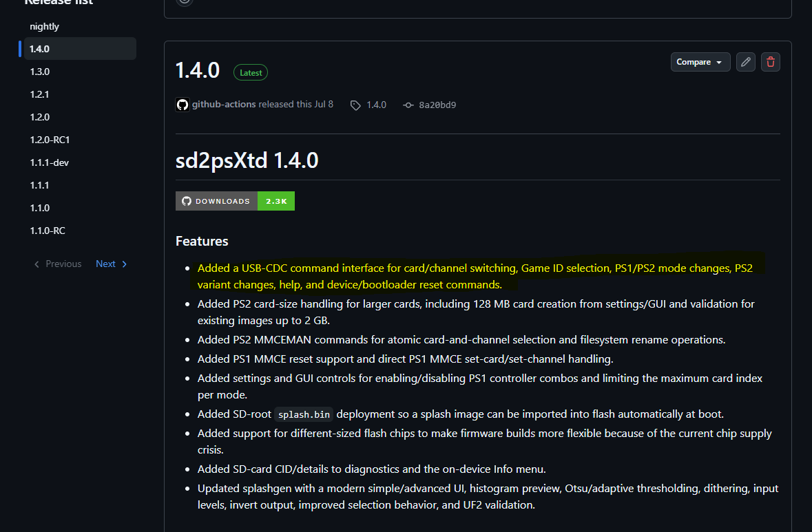Image resolution: width=812 pixels, height=532 pixels.
Task: Click the red trash delete release icon
Action: (771, 62)
